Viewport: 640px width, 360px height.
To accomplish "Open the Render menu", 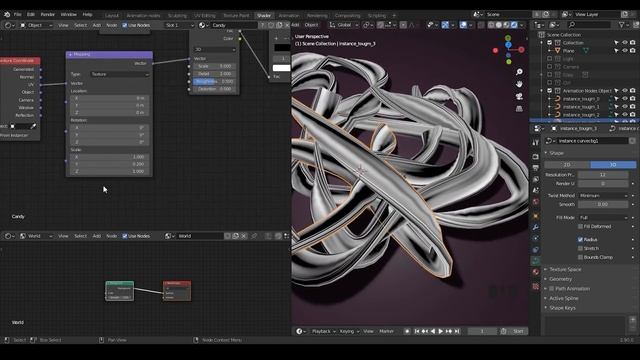I will click(x=47, y=14).
